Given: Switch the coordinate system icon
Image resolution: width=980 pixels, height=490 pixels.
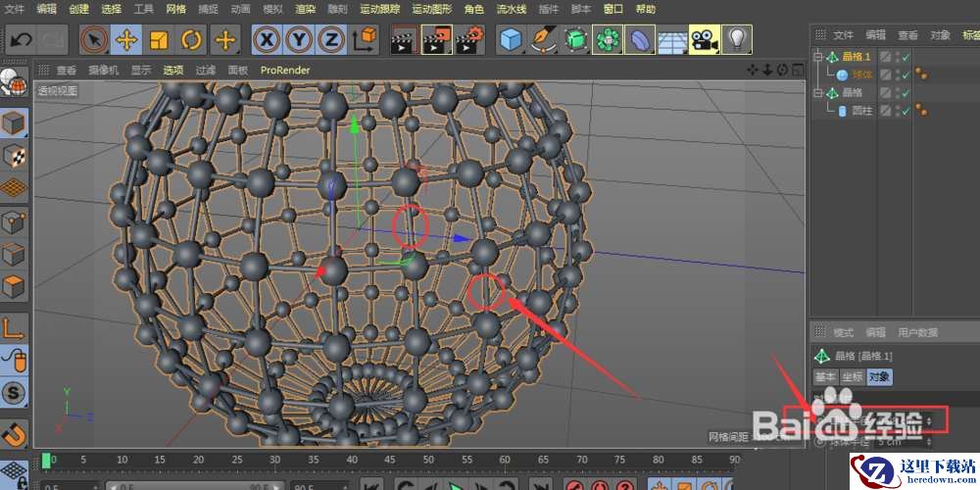Looking at the screenshot, I should tap(365, 40).
